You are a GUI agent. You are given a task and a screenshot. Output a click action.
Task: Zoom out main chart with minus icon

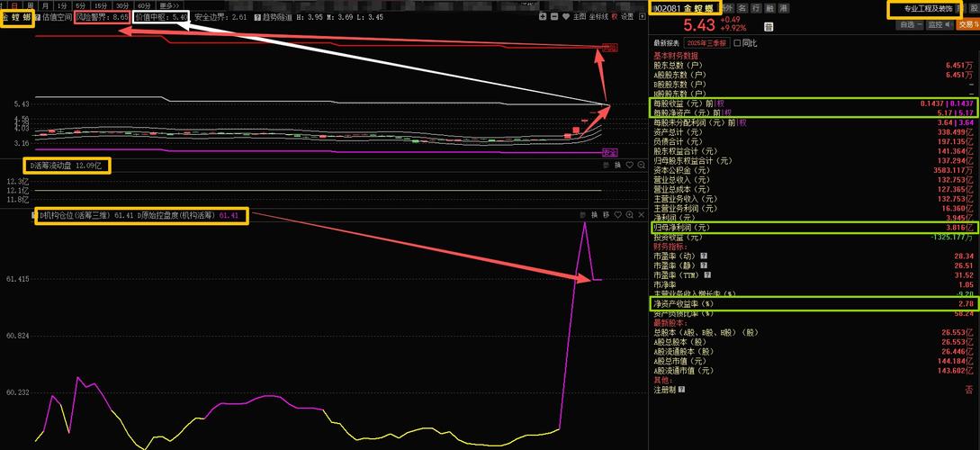tap(554, 16)
